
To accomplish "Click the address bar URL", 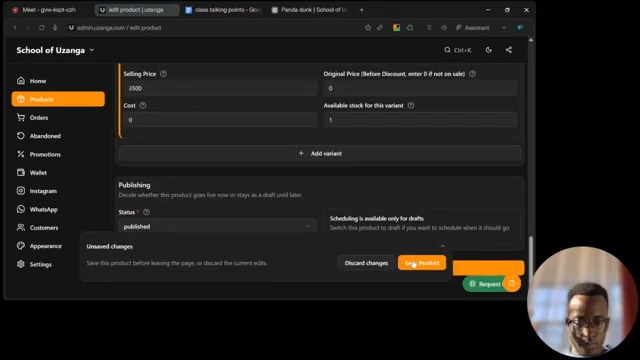I will click(119, 28).
